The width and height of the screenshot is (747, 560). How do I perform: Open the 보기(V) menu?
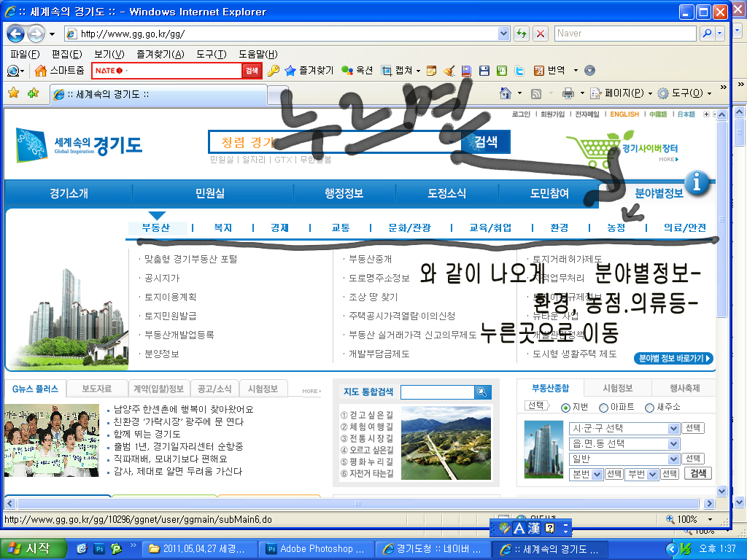(109, 54)
